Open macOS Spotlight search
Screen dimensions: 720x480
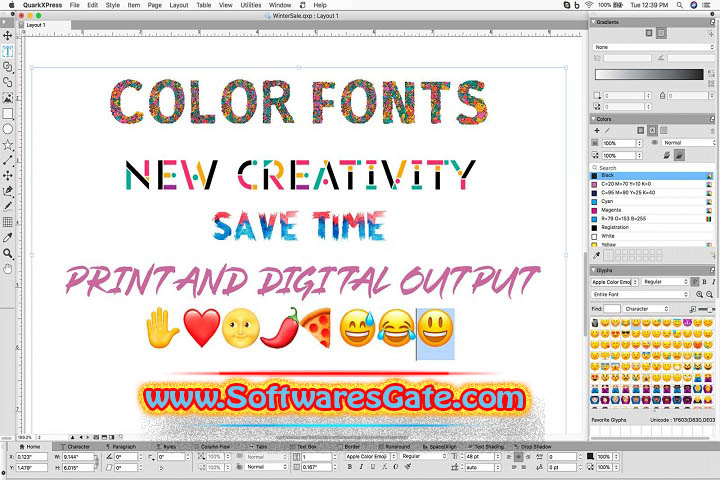click(679, 5)
